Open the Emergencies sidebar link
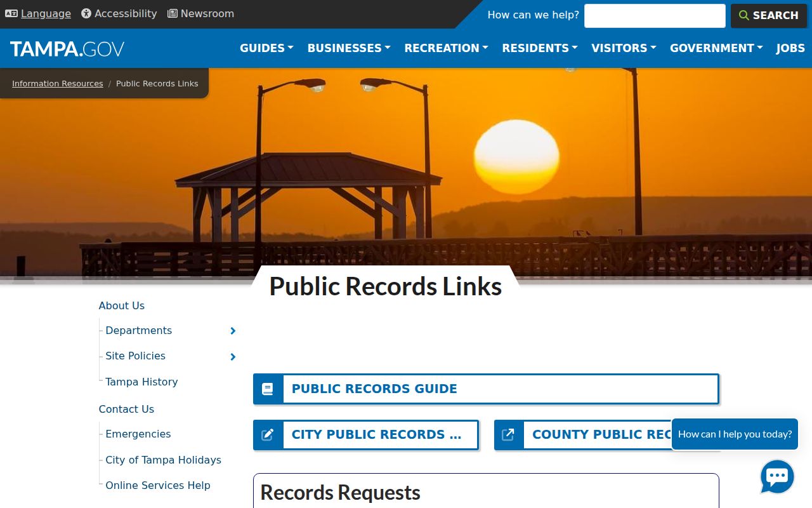Image resolution: width=812 pixels, height=508 pixels. click(138, 434)
